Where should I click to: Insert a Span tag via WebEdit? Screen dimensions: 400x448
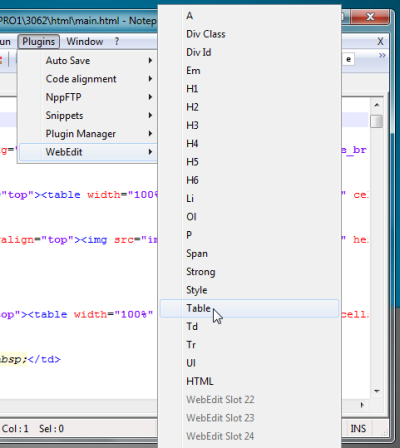(249, 254)
